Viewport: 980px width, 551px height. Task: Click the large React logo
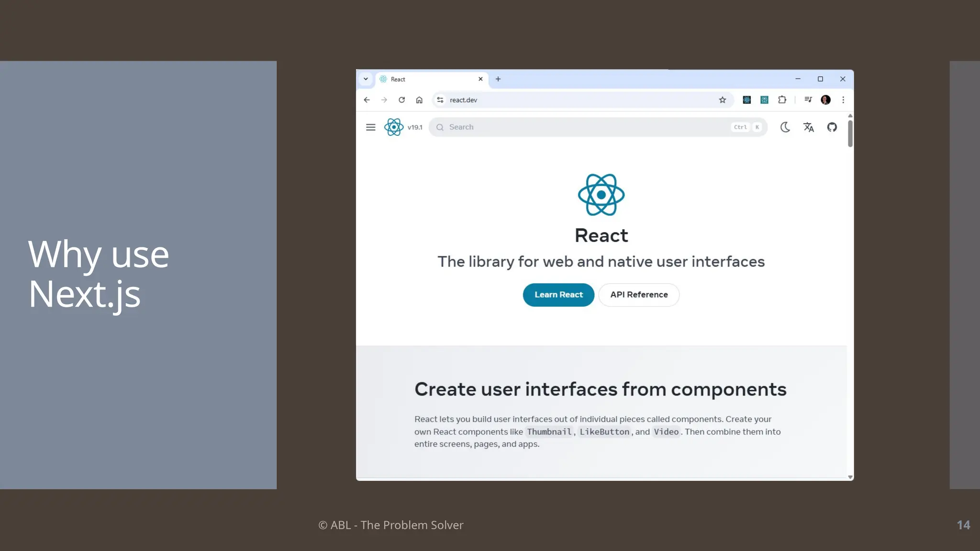coord(601,195)
